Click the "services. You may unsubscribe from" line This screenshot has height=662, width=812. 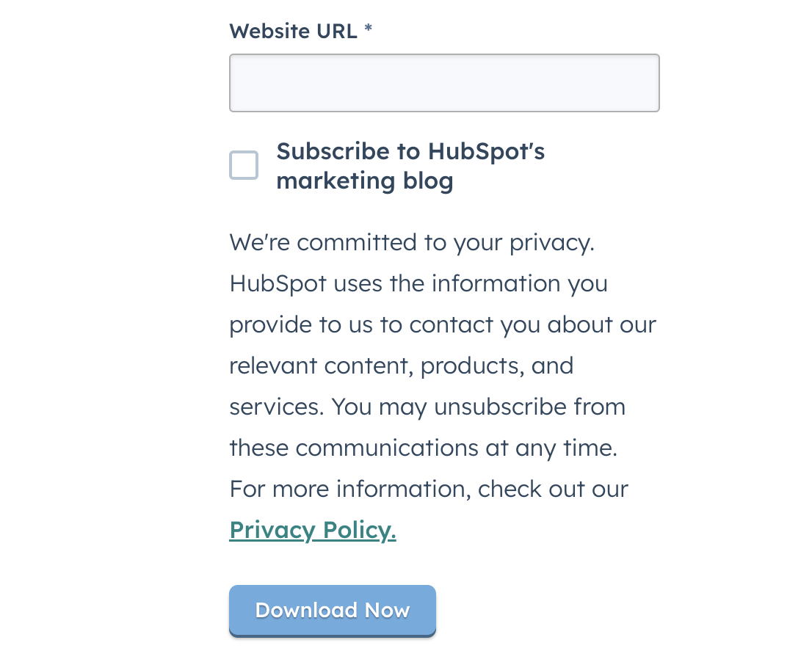(x=427, y=407)
